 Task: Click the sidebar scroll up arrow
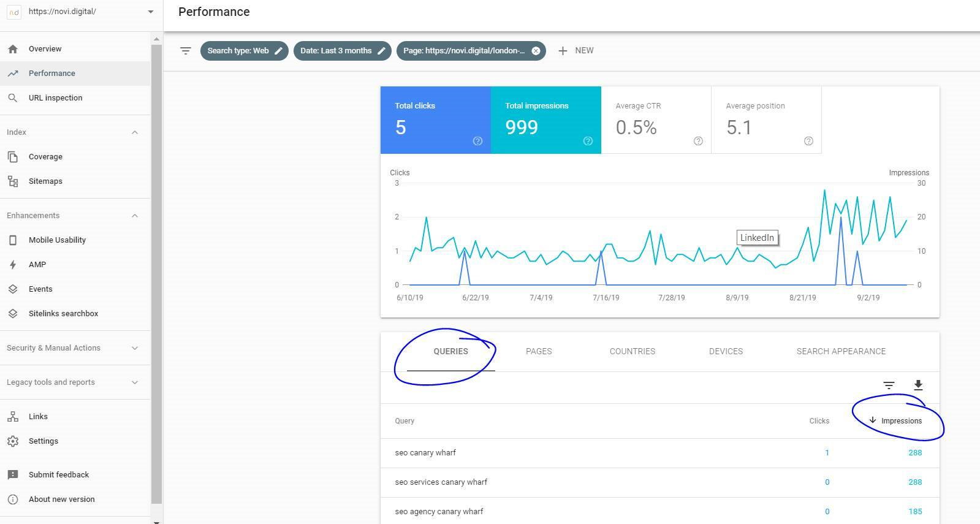pos(156,39)
